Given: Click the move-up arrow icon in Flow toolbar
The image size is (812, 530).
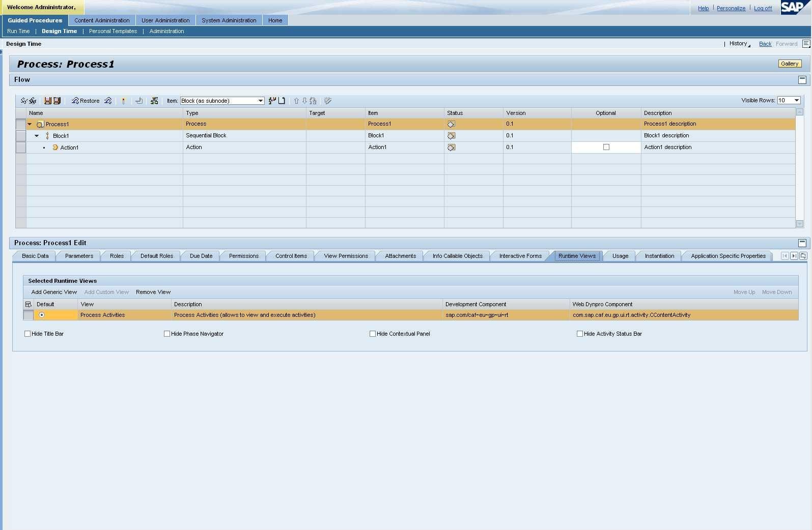Looking at the screenshot, I should pos(296,101).
